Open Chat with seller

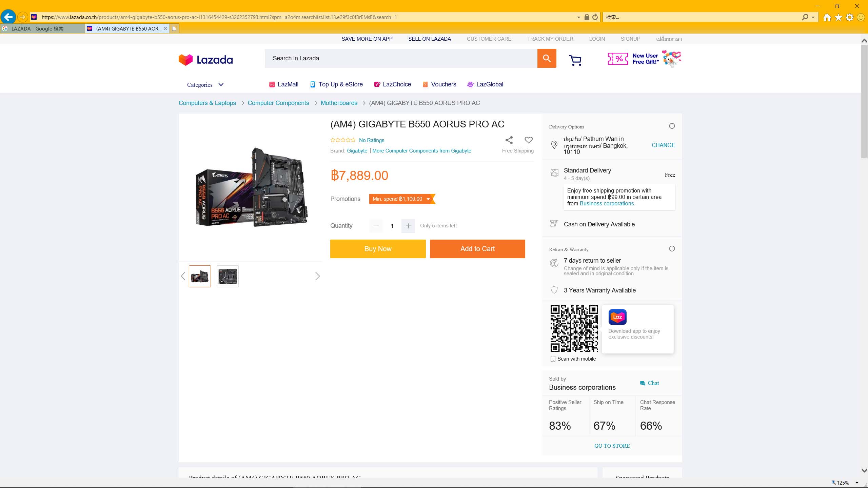(x=649, y=383)
